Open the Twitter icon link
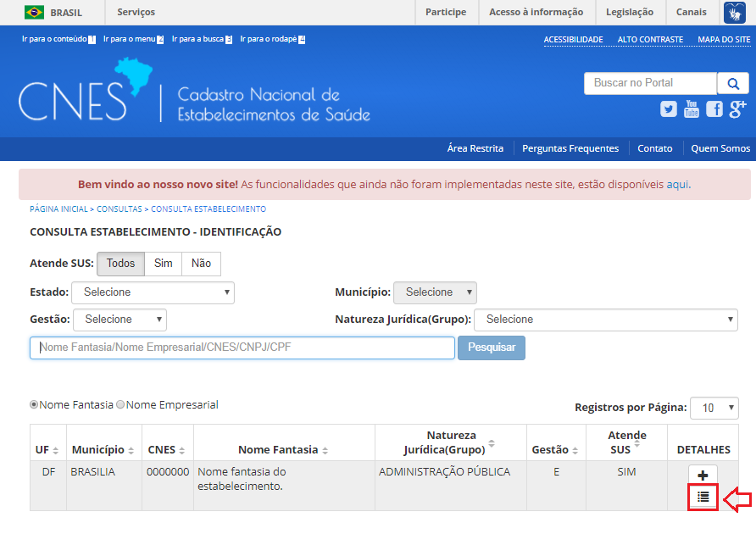The width and height of the screenshot is (756, 534). [x=668, y=109]
